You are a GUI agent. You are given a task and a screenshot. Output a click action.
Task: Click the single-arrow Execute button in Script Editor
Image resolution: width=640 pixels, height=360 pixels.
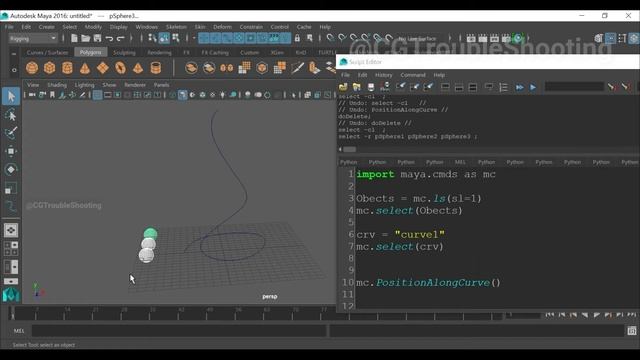533,87
